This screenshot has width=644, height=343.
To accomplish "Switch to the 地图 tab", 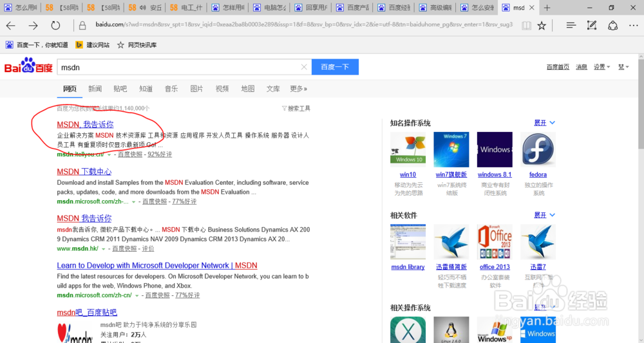I will (248, 89).
